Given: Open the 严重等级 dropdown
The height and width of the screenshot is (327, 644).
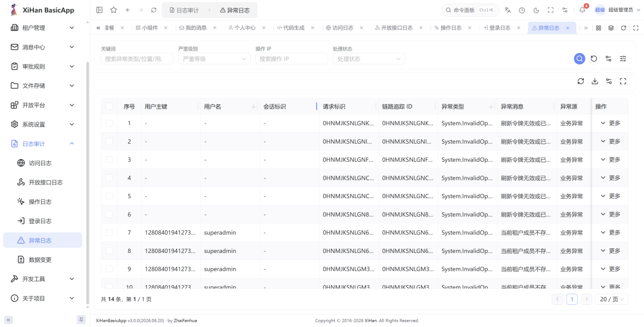Looking at the screenshot, I should click(215, 58).
